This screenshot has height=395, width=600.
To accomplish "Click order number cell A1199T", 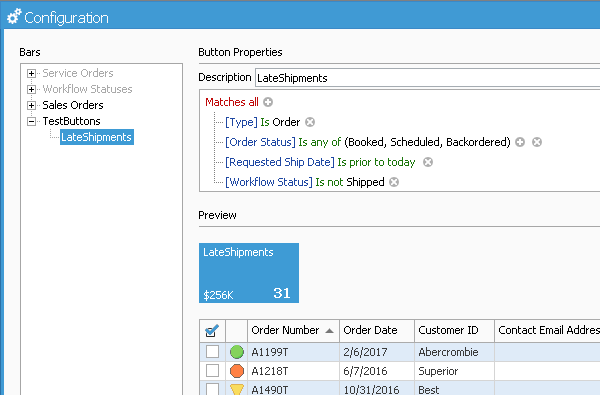I will coord(293,352).
